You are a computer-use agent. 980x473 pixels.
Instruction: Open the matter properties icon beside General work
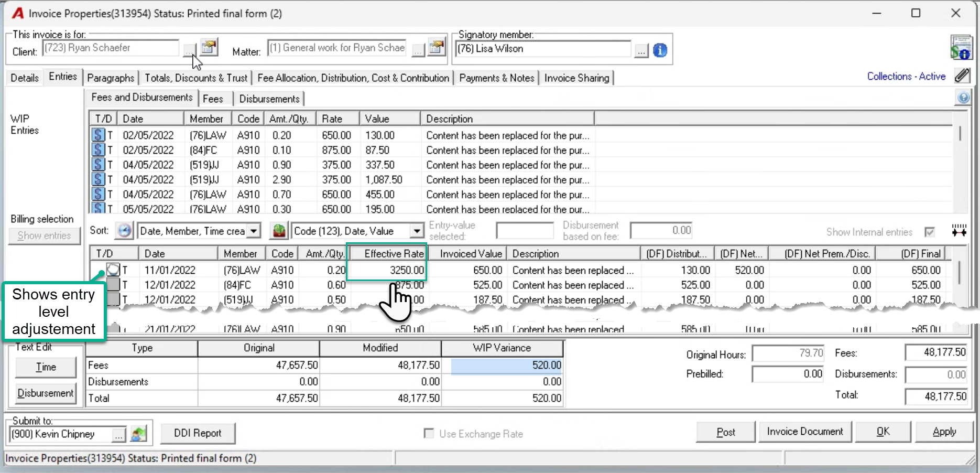tap(437, 47)
